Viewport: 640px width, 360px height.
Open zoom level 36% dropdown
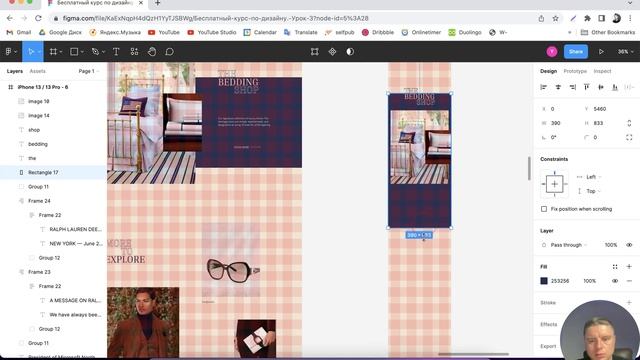click(x=625, y=52)
